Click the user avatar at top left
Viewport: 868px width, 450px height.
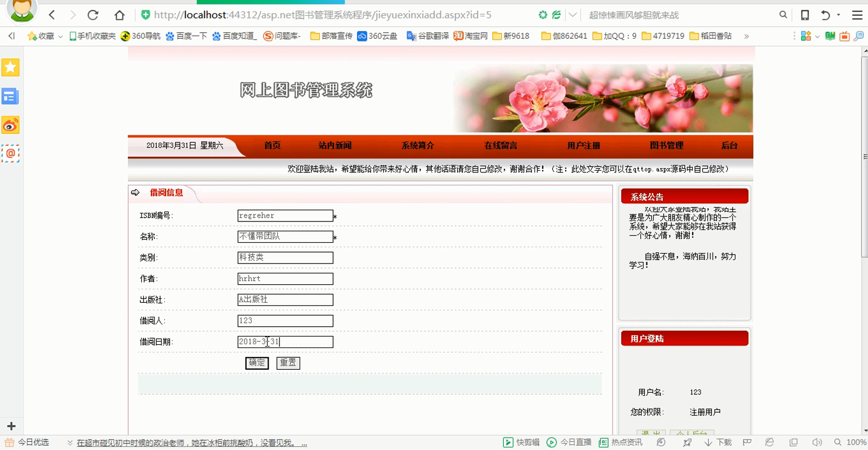tap(22, 11)
